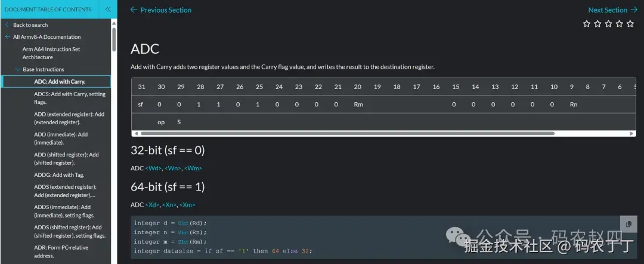Give the page a four-star rating

(x=620, y=24)
